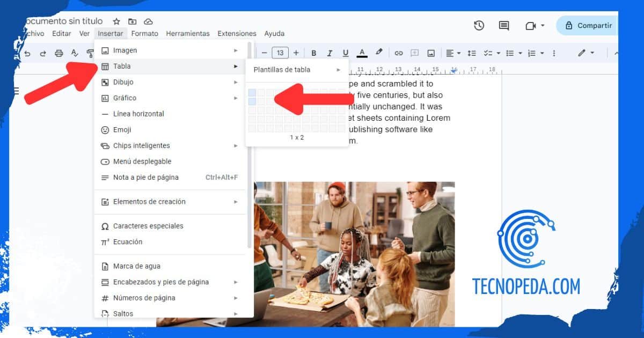Expand Encabezados y pies de página
This screenshot has width=644, height=338.
(170, 282)
